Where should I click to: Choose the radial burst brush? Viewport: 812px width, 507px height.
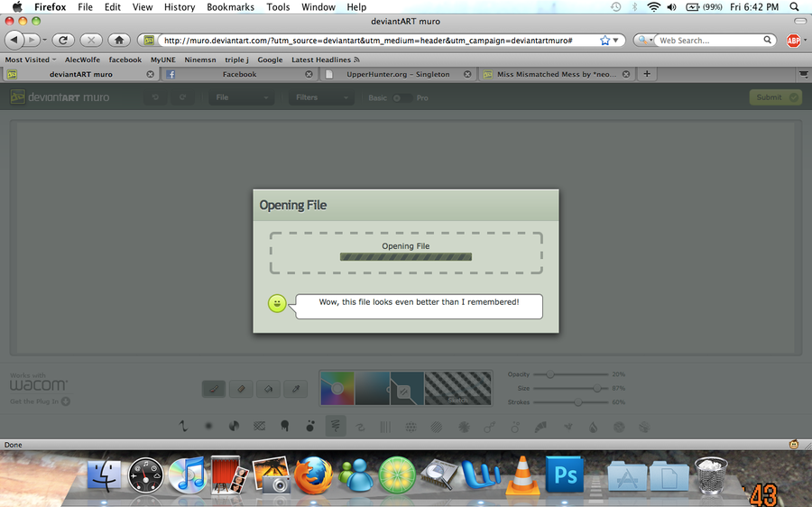pos(464,427)
